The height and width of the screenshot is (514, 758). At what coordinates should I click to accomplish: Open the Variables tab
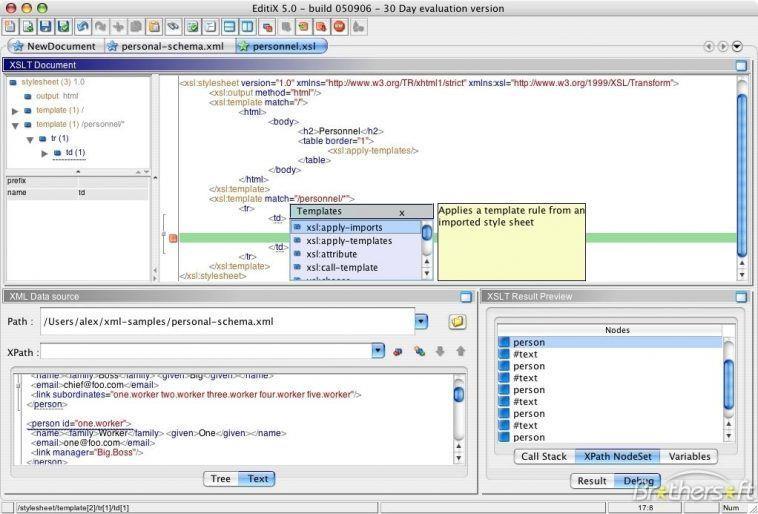tap(689, 456)
